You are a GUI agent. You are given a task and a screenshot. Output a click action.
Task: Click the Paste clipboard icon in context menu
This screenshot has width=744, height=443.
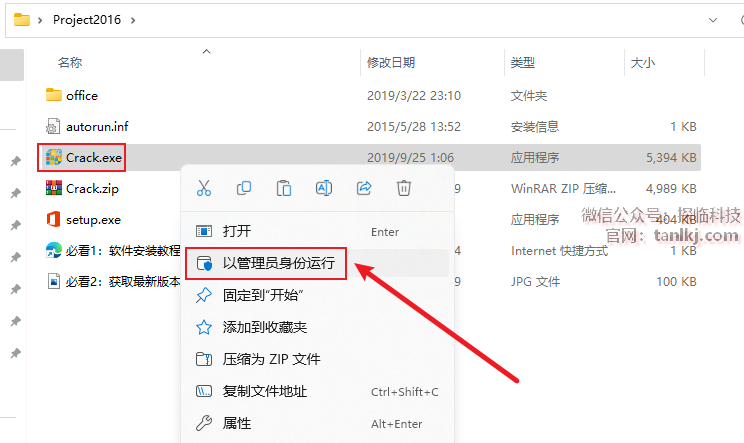(284, 188)
